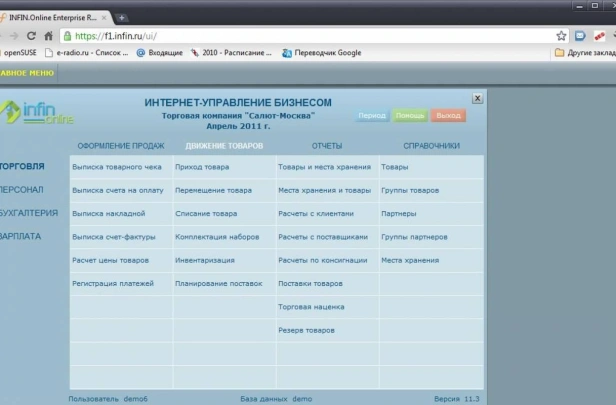
Task: Open the Входящие mail bookmark
Action: [x=160, y=53]
